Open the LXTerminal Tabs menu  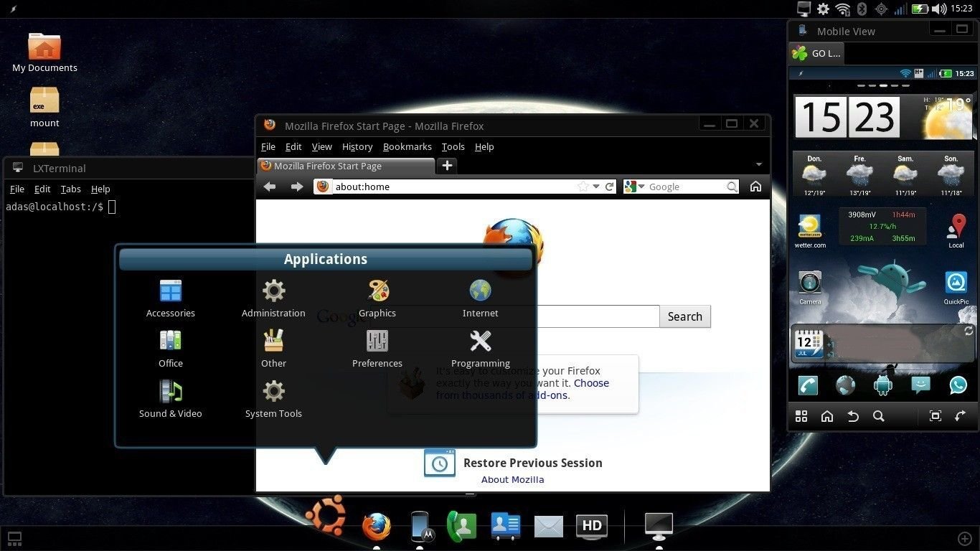pyautogui.click(x=70, y=189)
